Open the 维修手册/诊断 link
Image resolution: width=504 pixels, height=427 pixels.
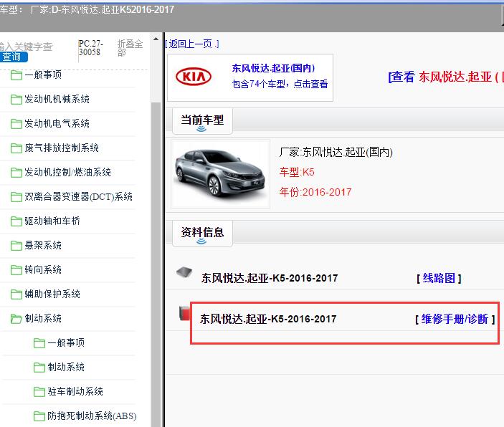click(455, 319)
